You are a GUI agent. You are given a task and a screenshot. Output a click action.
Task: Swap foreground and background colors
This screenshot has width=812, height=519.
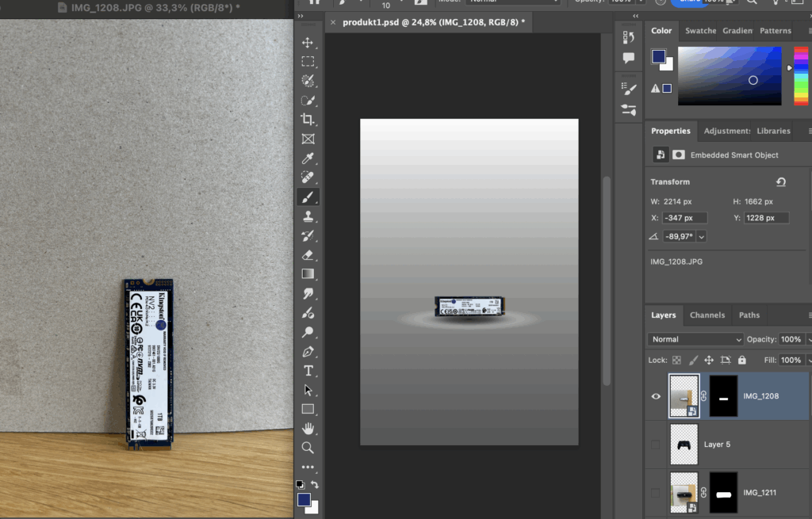click(x=315, y=485)
